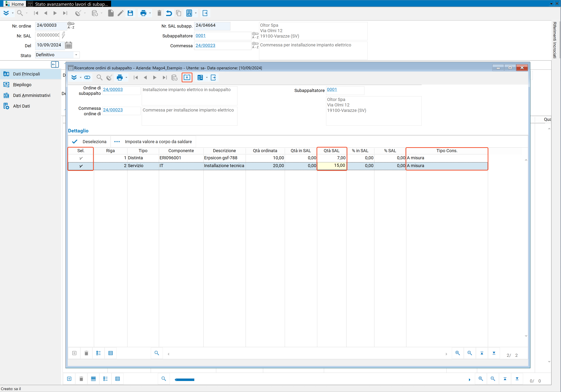The image size is (561, 392).
Task: Go to last record in main toolbar
Action: pyautogui.click(x=65, y=13)
